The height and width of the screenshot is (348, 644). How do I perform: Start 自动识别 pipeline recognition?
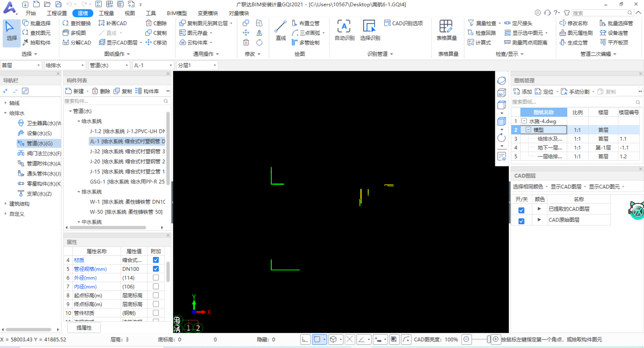pyautogui.click(x=344, y=30)
